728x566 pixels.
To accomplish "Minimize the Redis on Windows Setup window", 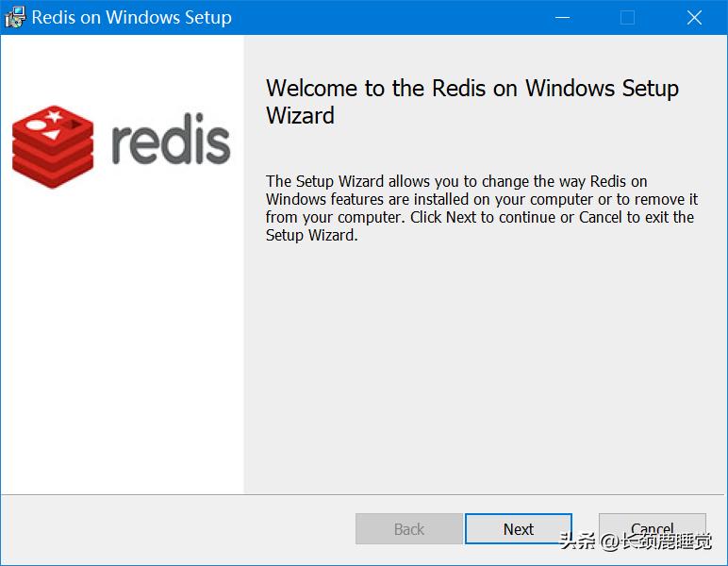I will coord(562,18).
